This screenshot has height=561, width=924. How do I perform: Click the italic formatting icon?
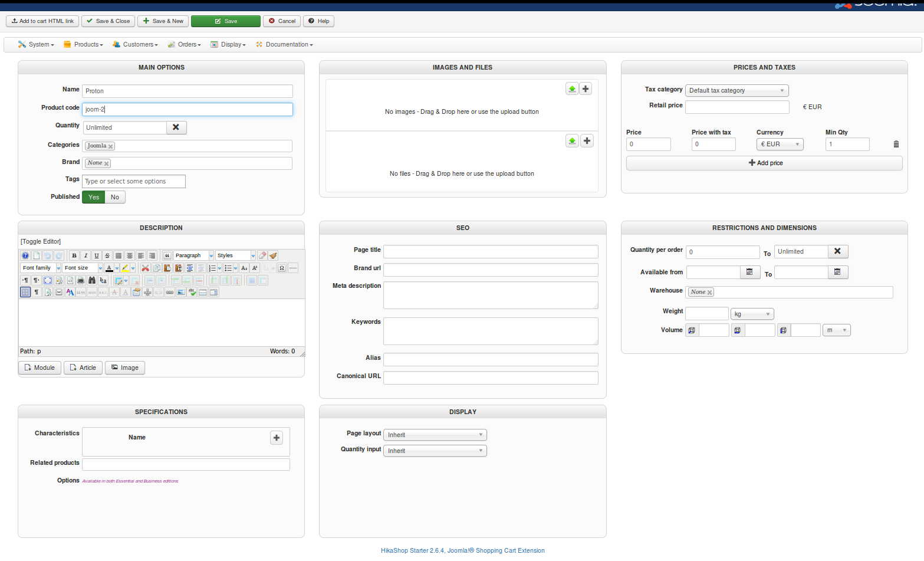86,255
